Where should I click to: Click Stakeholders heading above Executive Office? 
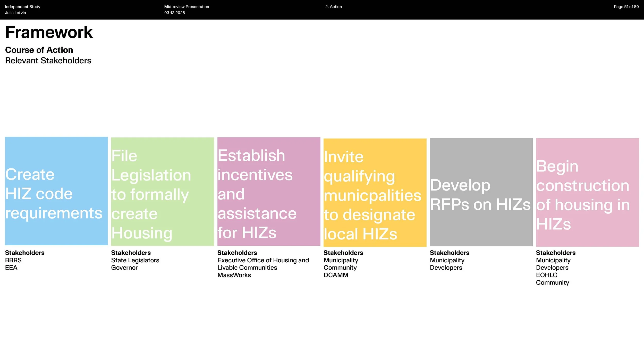click(x=237, y=253)
